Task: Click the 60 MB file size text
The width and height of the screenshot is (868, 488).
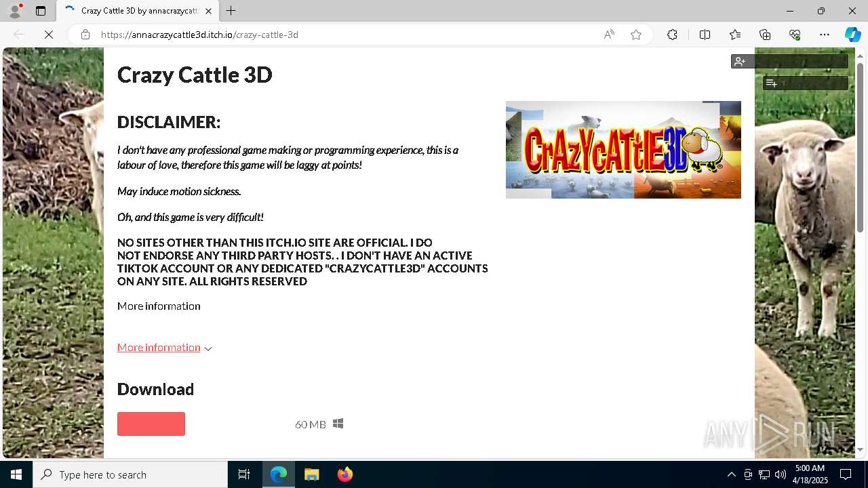Action: pyautogui.click(x=311, y=424)
